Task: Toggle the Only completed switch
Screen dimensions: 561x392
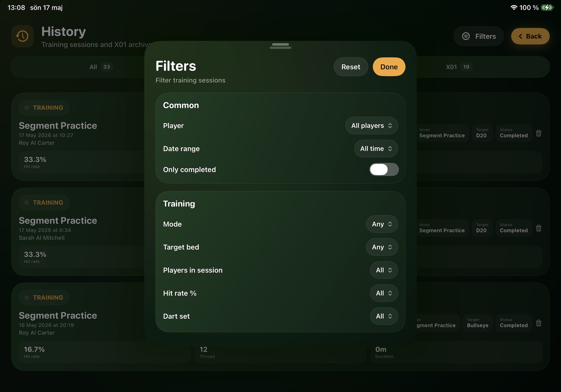Action: coord(384,170)
